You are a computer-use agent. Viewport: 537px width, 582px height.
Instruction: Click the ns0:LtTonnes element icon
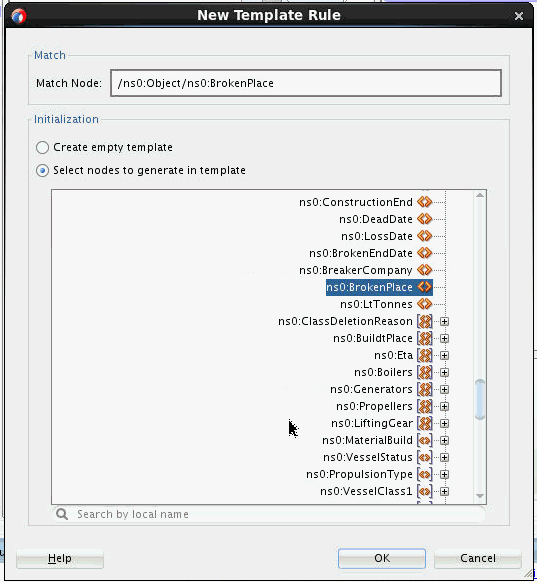(425, 304)
